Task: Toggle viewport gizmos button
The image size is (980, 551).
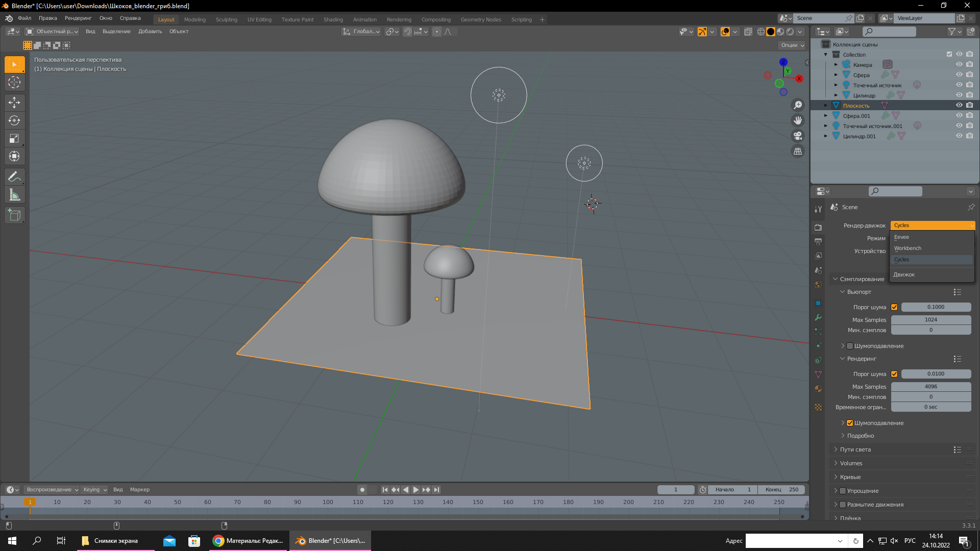Action: 702,32
